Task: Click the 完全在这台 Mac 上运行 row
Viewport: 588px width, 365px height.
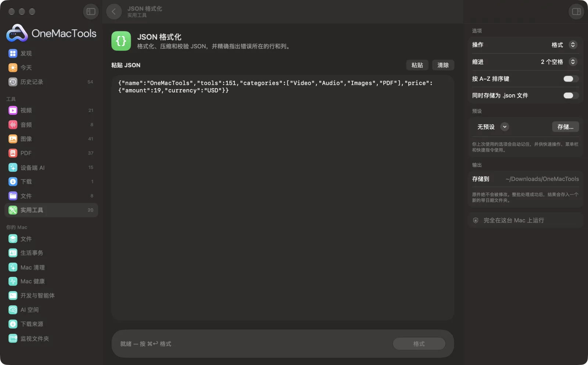Action: click(x=526, y=220)
